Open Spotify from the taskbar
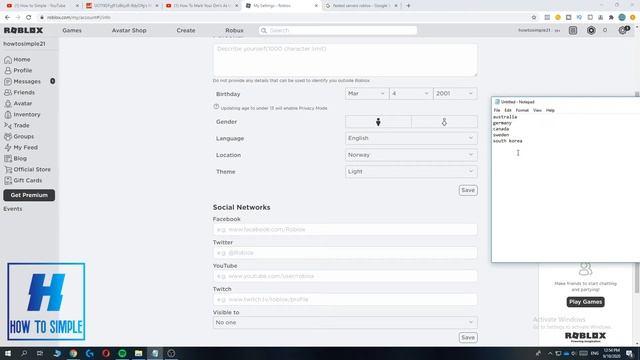Image resolution: width=640 pixels, height=360 pixels. (122, 353)
